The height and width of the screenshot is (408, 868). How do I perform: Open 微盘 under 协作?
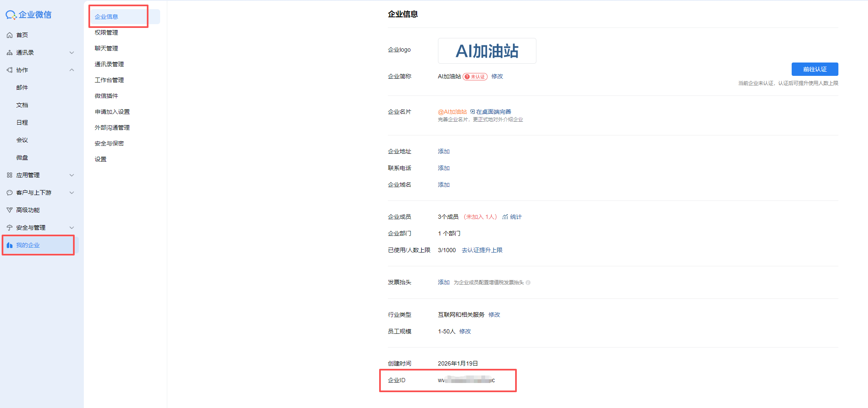pos(22,158)
